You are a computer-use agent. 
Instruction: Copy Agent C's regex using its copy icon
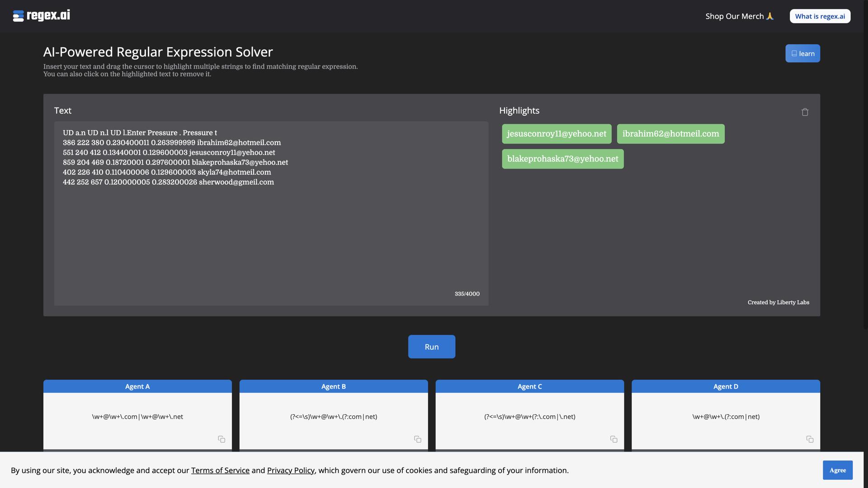(613, 439)
